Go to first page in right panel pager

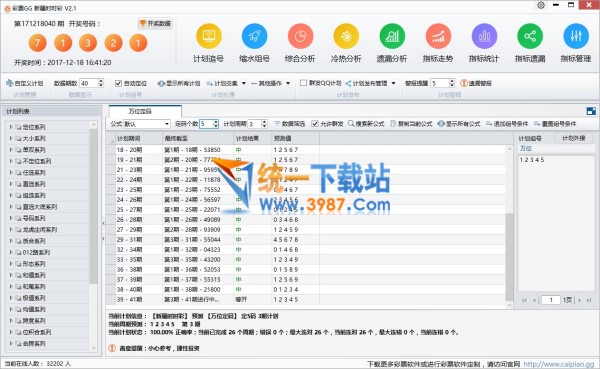click(x=524, y=300)
